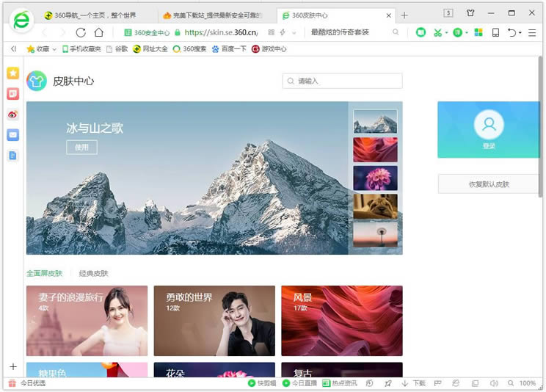Click the mute speaker icon in status bar
The image size is (546, 392).
[494, 383]
